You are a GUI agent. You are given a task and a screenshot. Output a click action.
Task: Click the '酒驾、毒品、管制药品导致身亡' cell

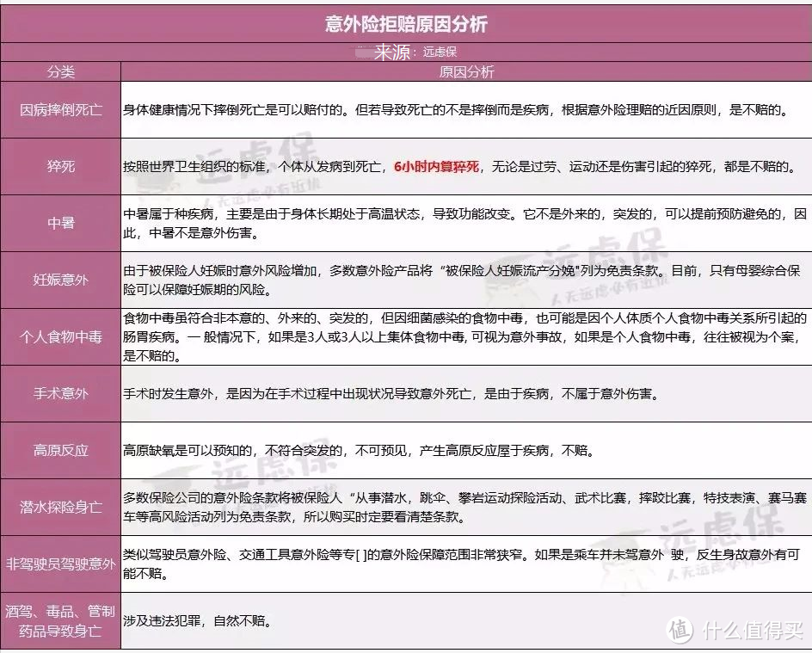point(60,621)
